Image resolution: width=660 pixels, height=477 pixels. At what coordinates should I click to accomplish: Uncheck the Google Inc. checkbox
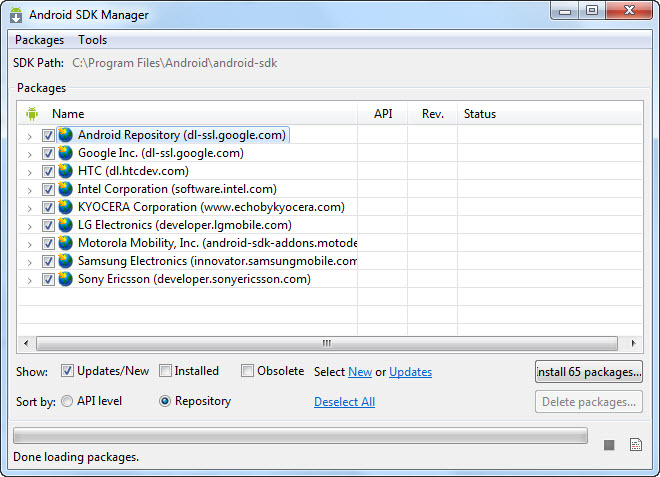point(48,153)
